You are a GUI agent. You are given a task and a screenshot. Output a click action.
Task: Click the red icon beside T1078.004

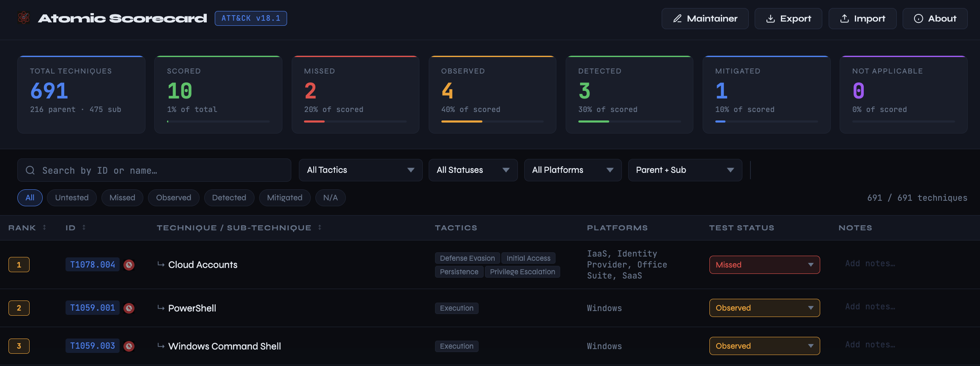129,265
